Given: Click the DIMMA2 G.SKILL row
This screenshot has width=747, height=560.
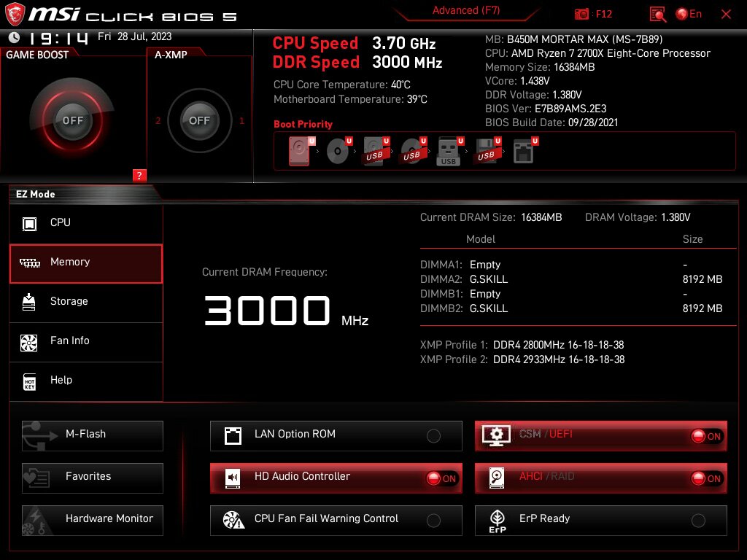Looking at the screenshot, I should [x=571, y=279].
